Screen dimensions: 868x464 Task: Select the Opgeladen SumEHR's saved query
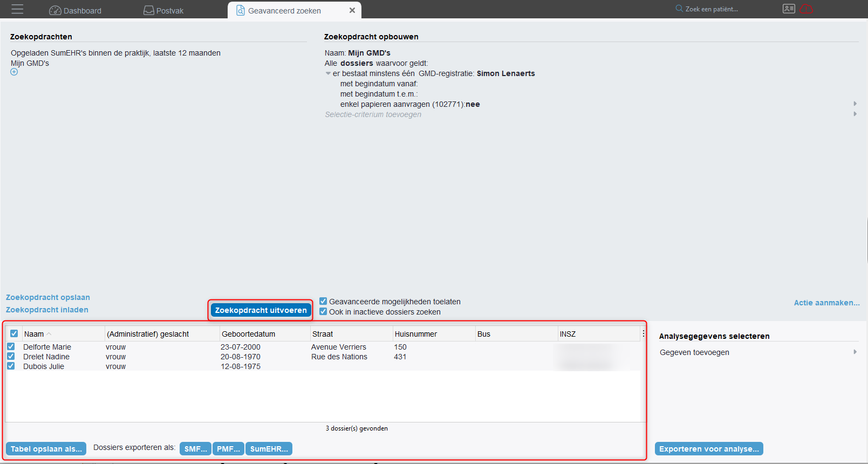click(115, 53)
